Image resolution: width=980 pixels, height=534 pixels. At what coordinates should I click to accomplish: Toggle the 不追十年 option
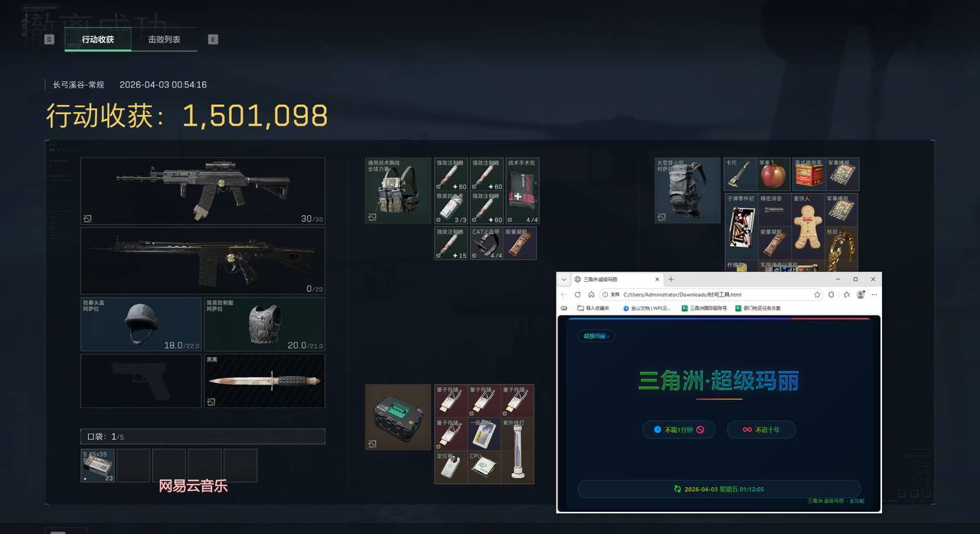point(760,430)
